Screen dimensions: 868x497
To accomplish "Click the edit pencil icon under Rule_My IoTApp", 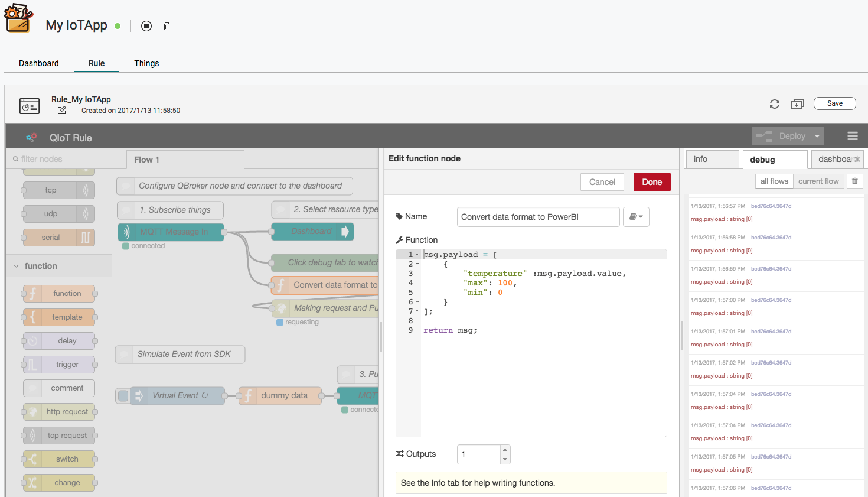I will (62, 111).
